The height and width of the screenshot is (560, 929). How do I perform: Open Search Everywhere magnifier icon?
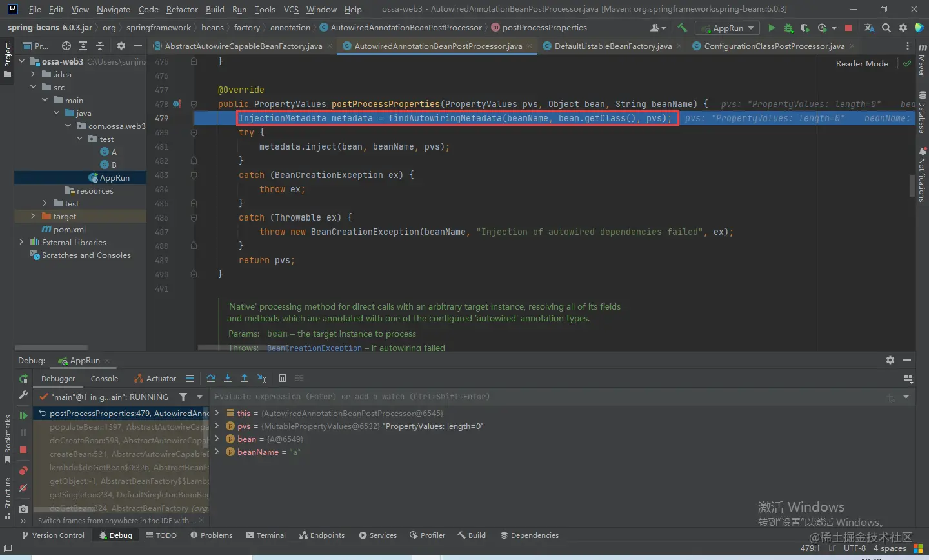coord(886,28)
